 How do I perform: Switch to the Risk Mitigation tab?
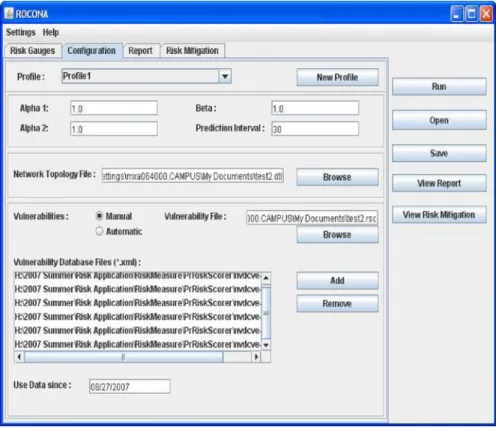click(x=192, y=51)
